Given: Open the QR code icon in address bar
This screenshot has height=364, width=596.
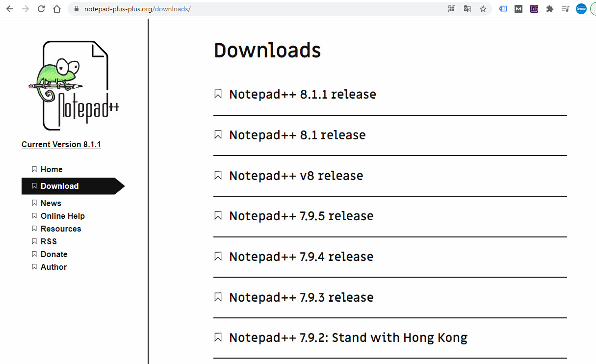Looking at the screenshot, I should (452, 9).
